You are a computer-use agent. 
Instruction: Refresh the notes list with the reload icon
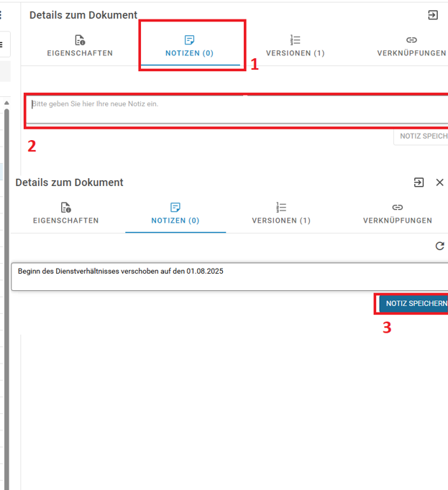tap(440, 246)
